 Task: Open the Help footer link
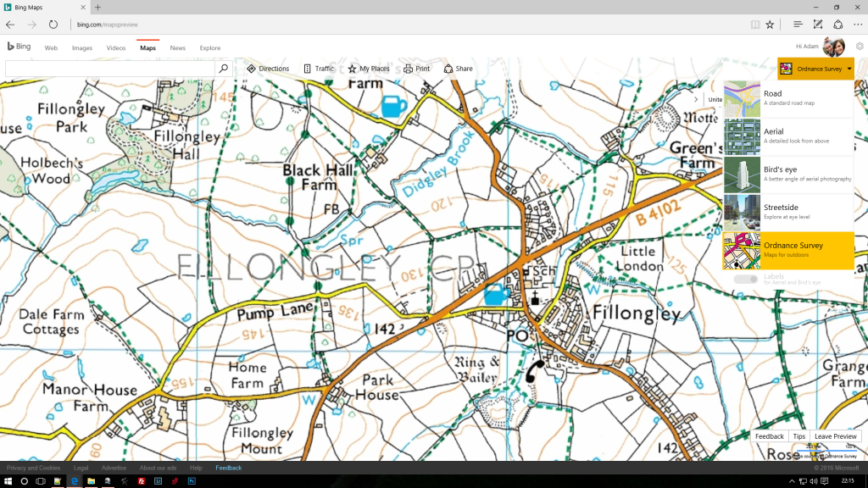tap(196, 468)
